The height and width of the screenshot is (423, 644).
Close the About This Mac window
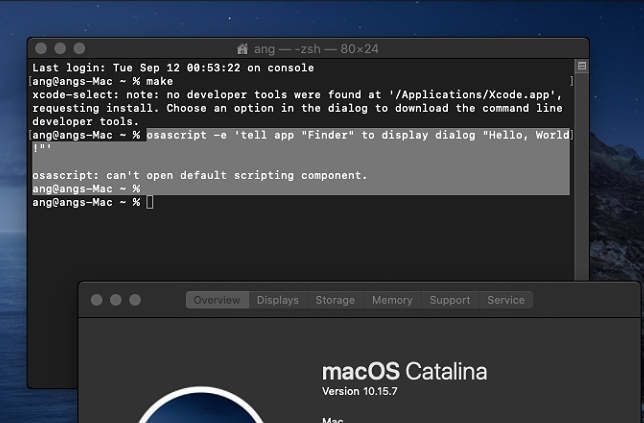pyautogui.click(x=97, y=300)
